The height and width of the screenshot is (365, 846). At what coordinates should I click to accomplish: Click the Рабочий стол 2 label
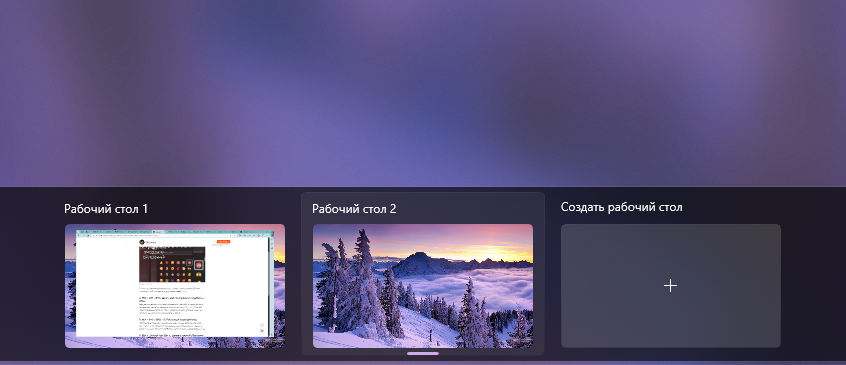[354, 209]
